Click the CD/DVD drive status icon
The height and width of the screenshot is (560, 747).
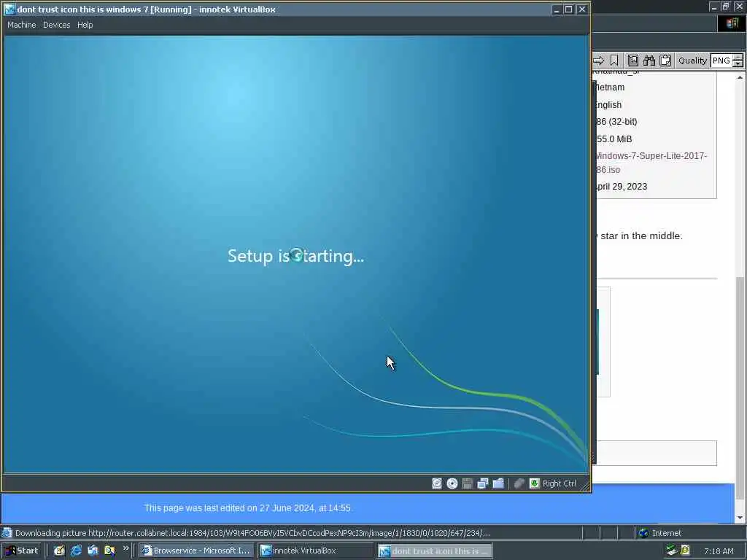click(x=452, y=483)
